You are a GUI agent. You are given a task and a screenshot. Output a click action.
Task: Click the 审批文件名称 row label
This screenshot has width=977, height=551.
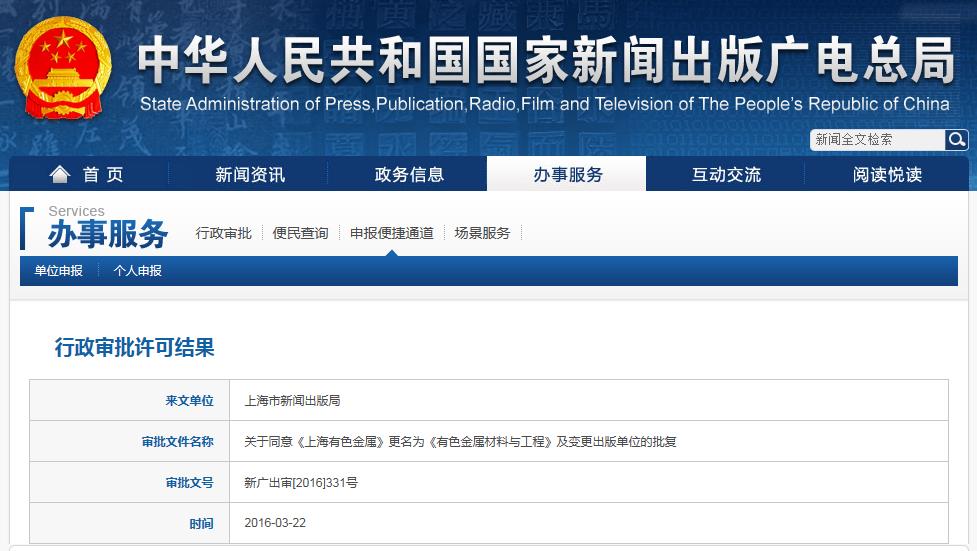point(178,441)
